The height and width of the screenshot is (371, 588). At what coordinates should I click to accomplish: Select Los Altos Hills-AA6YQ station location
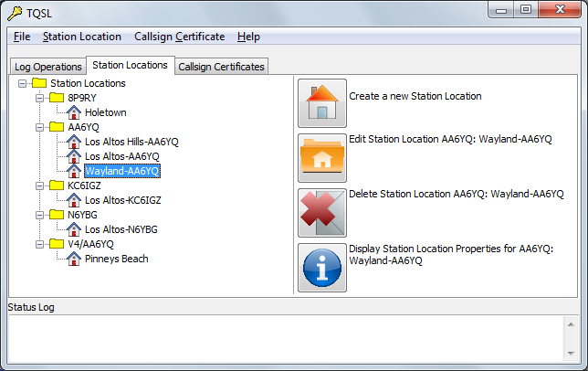click(131, 142)
